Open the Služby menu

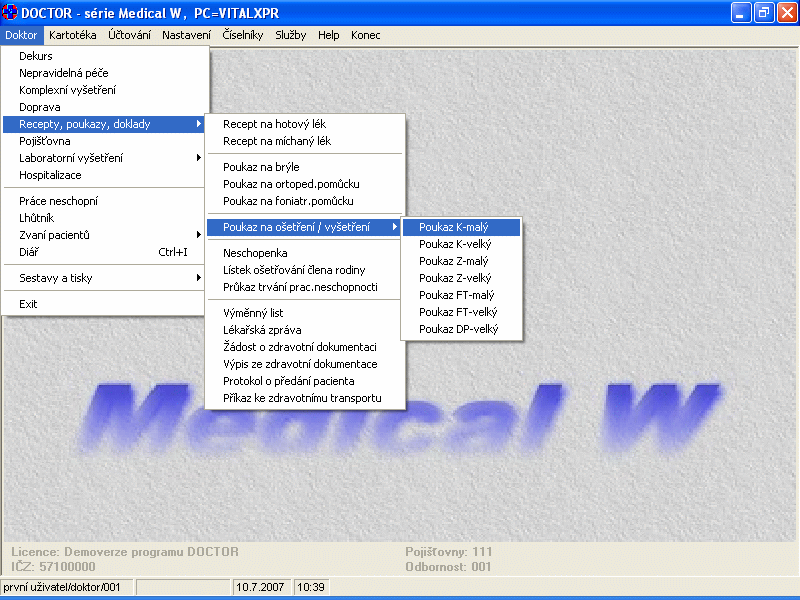coord(291,35)
